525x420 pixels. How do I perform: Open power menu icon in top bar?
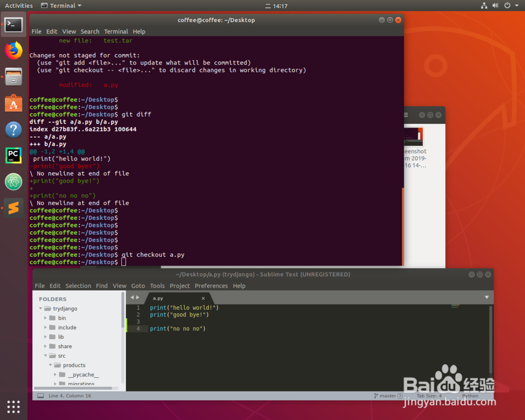pos(507,5)
